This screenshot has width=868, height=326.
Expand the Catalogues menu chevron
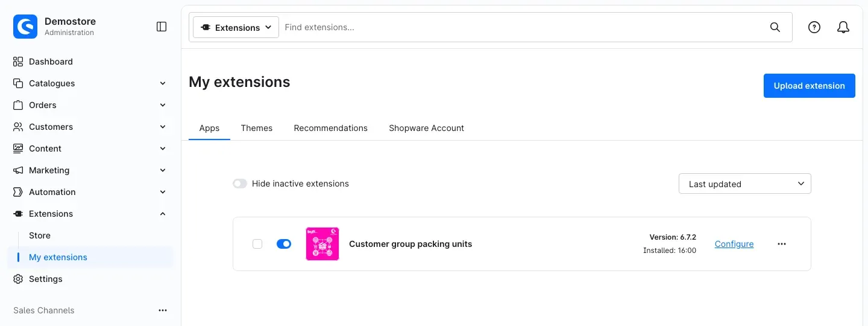(163, 83)
